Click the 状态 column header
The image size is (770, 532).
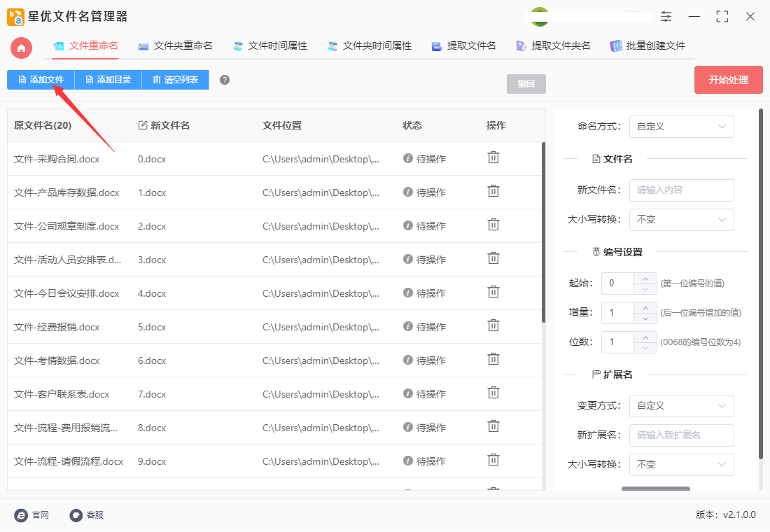[x=412, y=125]
